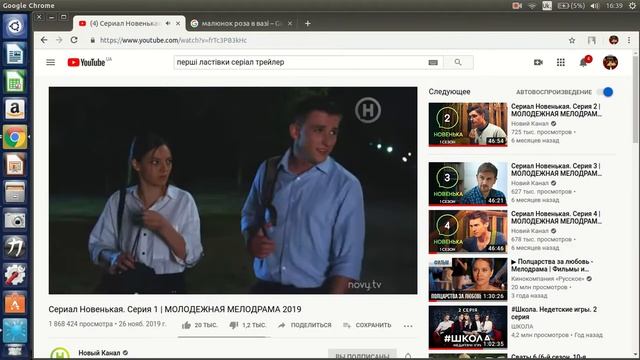Open Сериал Новенькая Серия 4 thumbnail
640x360 pixels.
coord(468,232)
